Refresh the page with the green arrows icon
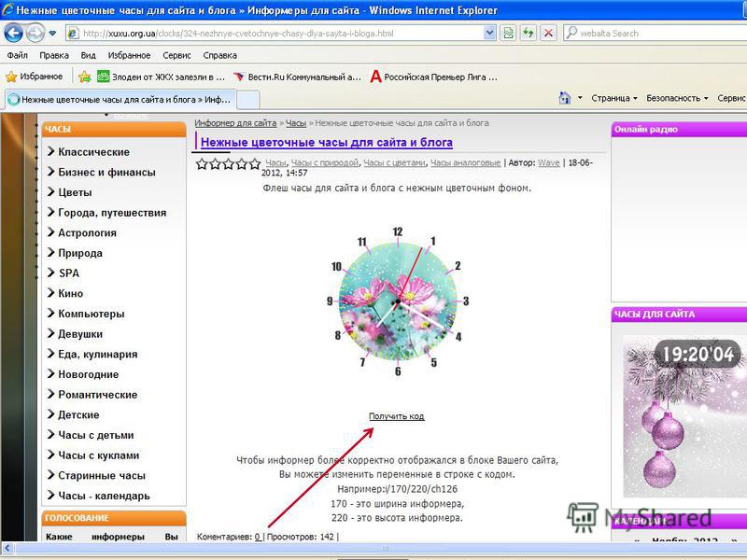The width and height of the screenshot is (747, 560). tap(529, 33)
